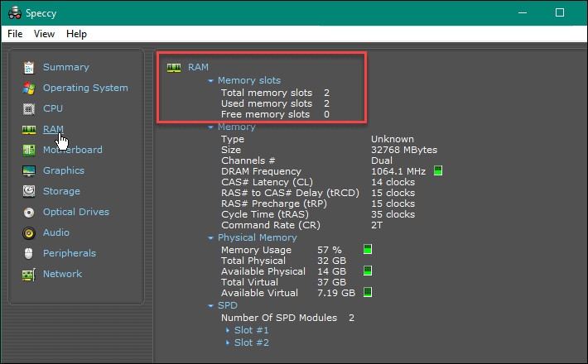Viewport: 588px width, 364px height.
Task: Click the Channels # label
Action: [x=248, y=160]
